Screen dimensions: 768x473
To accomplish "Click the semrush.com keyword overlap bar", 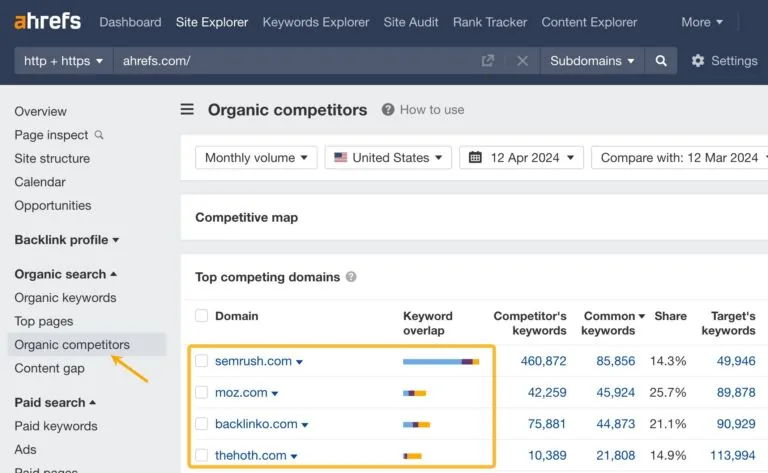I will coord(441,362).
